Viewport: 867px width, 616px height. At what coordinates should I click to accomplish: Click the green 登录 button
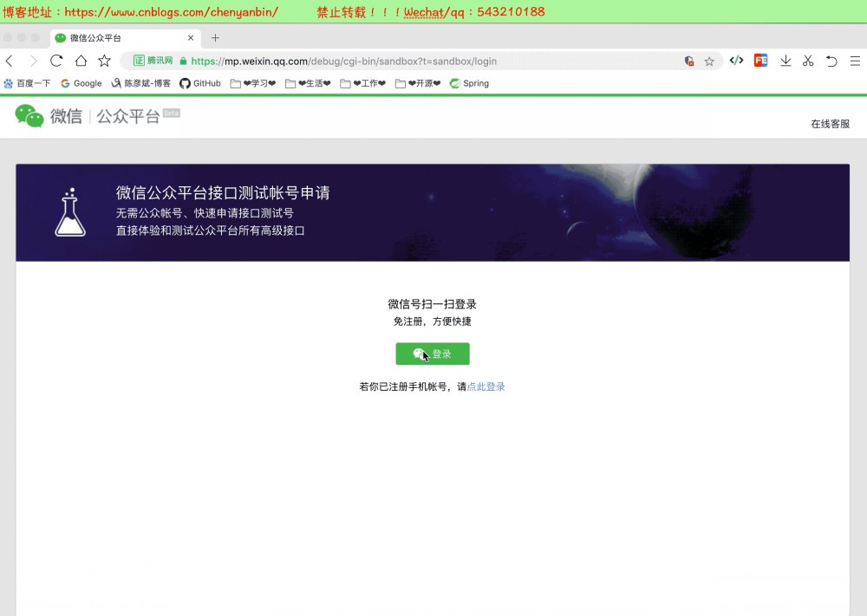[433, 353]
